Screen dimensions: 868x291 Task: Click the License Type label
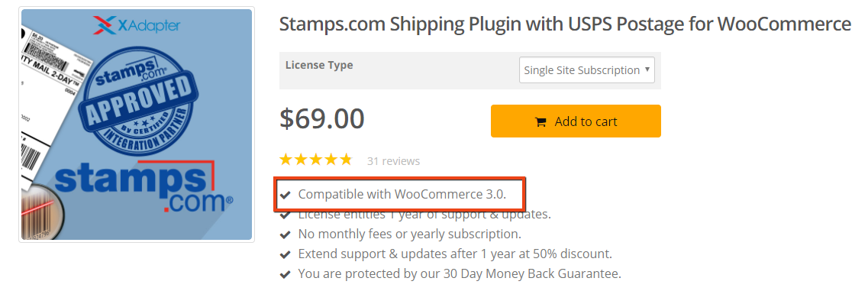[319, 65]
